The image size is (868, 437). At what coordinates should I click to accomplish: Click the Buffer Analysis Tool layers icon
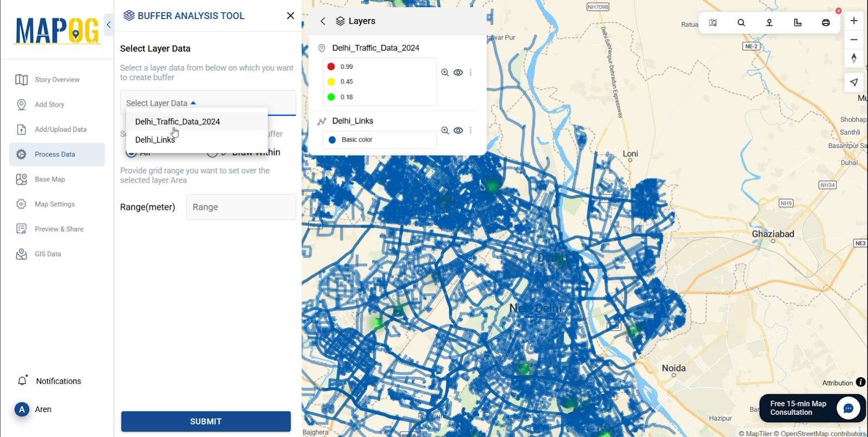point(129,15)
